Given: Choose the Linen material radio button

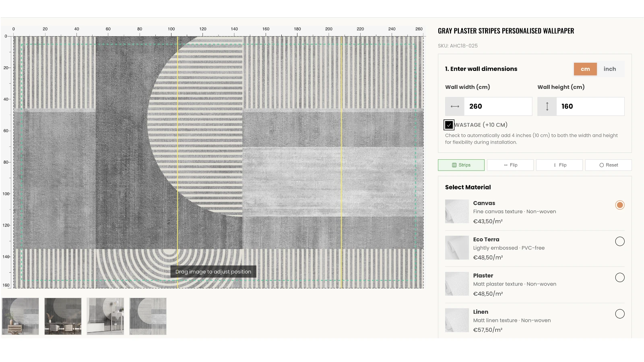Looking at the screenshot, I should coord(620,314).
